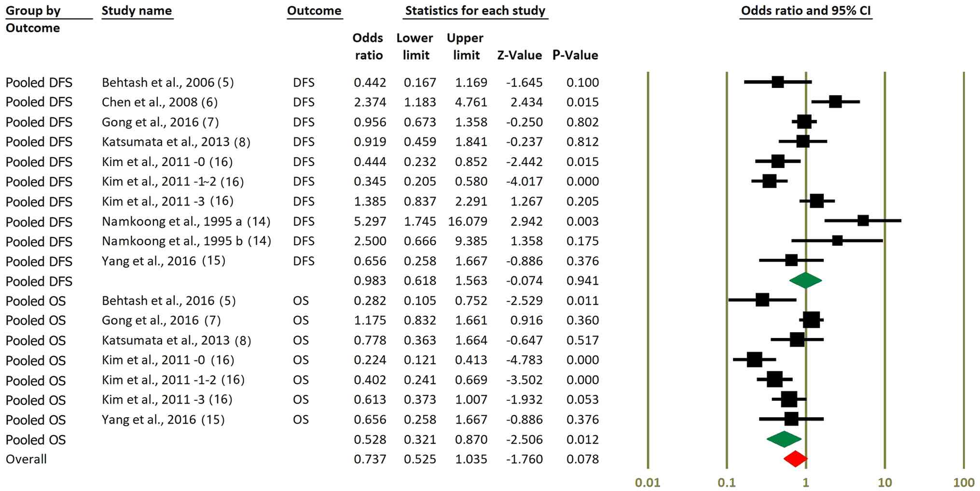Select the "Study name" column header

(137, 11)
